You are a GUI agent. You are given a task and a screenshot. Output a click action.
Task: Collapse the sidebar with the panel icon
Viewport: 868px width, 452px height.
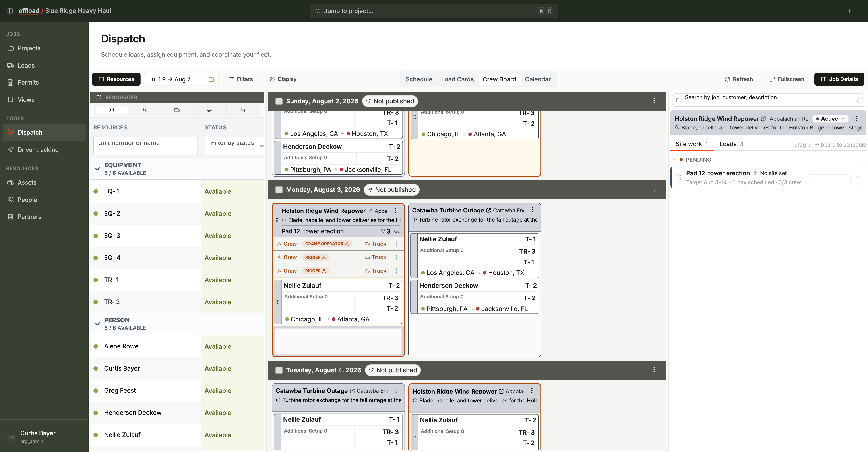(x=10, y=11)
